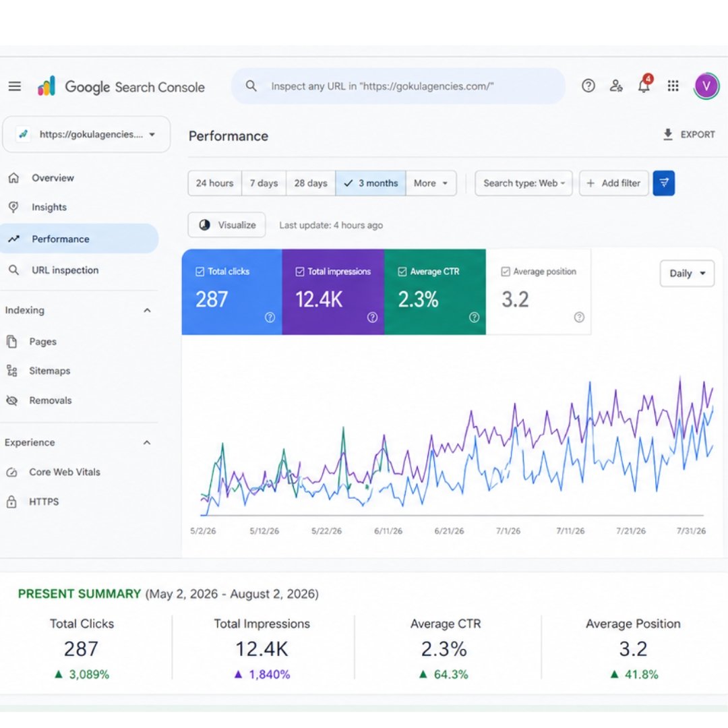This screenshot has width=728, height=728.
Task: Toggle the Total impressions checkbox
Action: (300, 272)
